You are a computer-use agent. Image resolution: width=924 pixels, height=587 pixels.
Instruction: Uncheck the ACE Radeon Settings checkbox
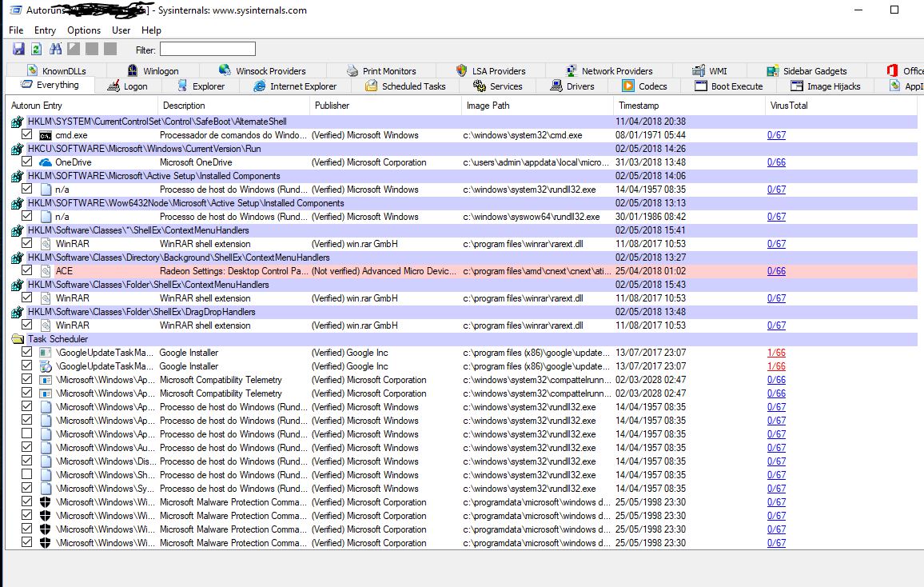26,270
